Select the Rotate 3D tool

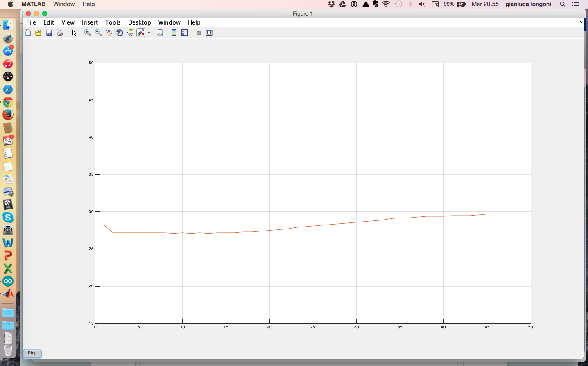[x=119, y=33]
